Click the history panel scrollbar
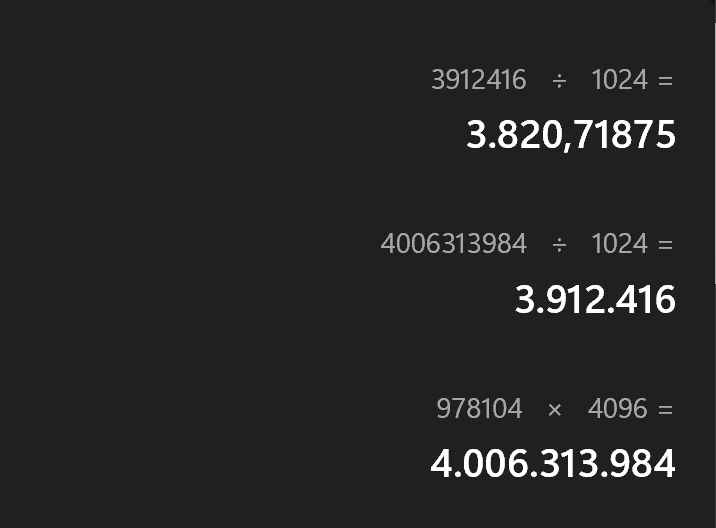 click(x=715, y=151)
